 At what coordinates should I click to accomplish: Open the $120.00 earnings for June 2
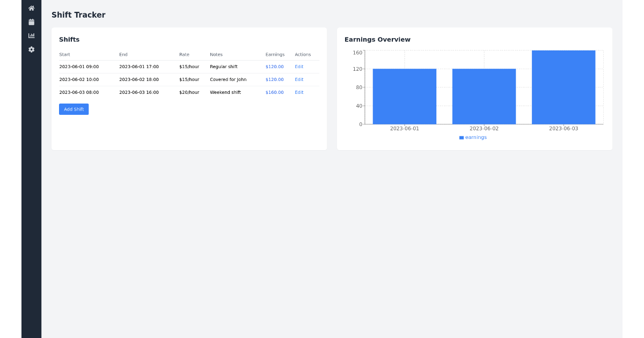tap(274, 79)
